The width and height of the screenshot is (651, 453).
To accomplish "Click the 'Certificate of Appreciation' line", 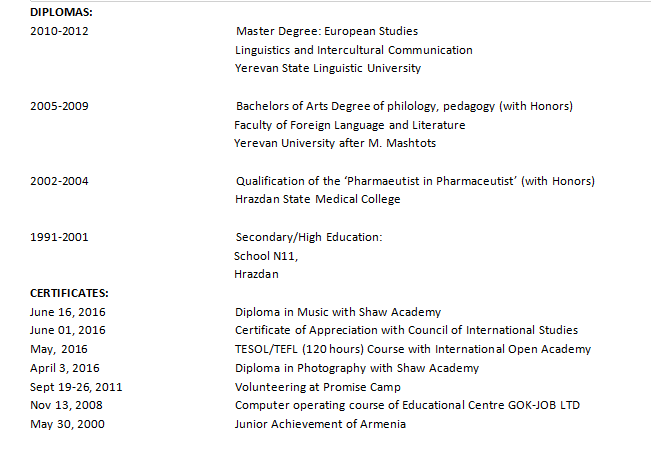I will click(406, 330).
